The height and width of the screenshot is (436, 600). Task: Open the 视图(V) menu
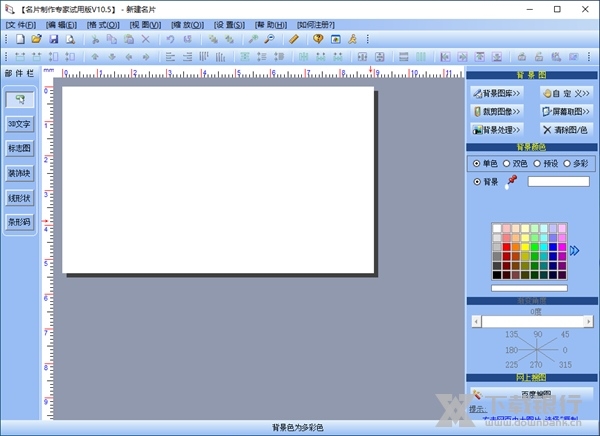145,25
